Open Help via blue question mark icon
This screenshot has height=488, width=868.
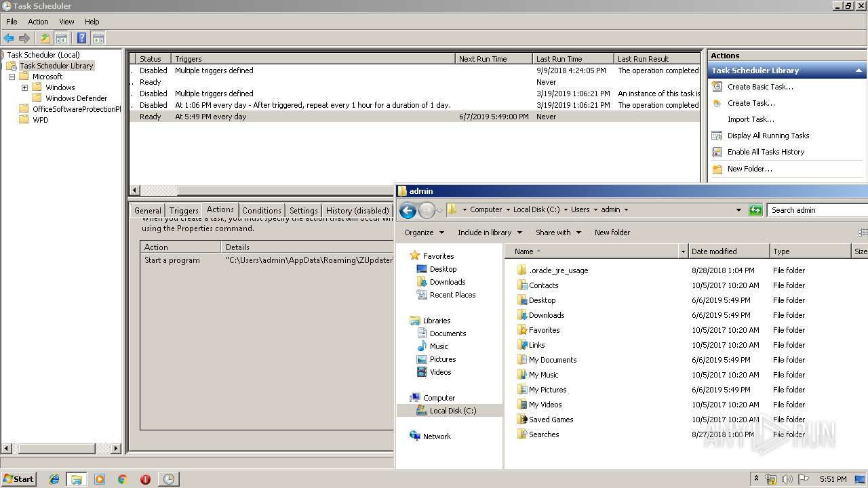pos(82,39)
